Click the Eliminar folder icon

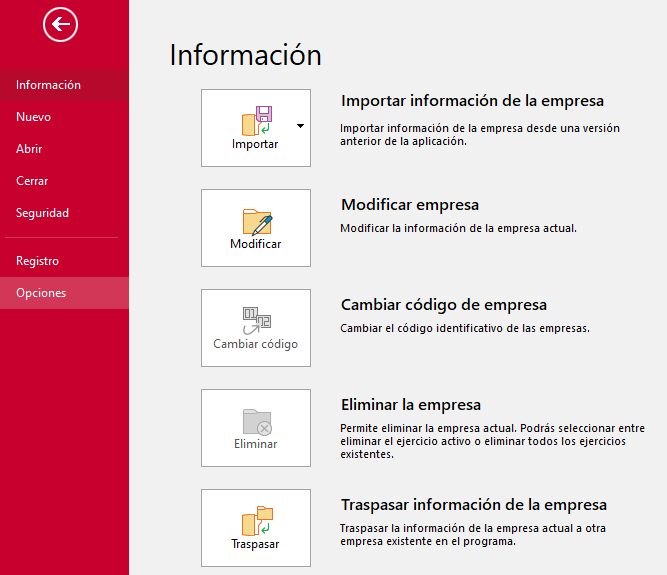point(256,420)
